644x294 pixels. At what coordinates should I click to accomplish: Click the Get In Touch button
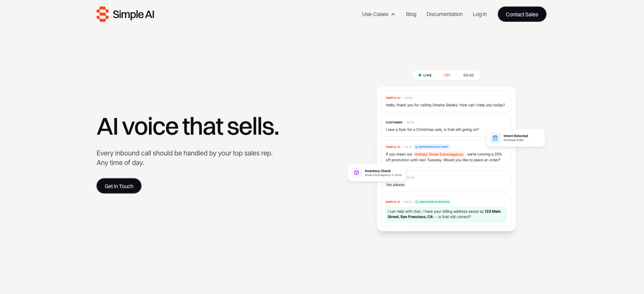(x=119, y=186)
